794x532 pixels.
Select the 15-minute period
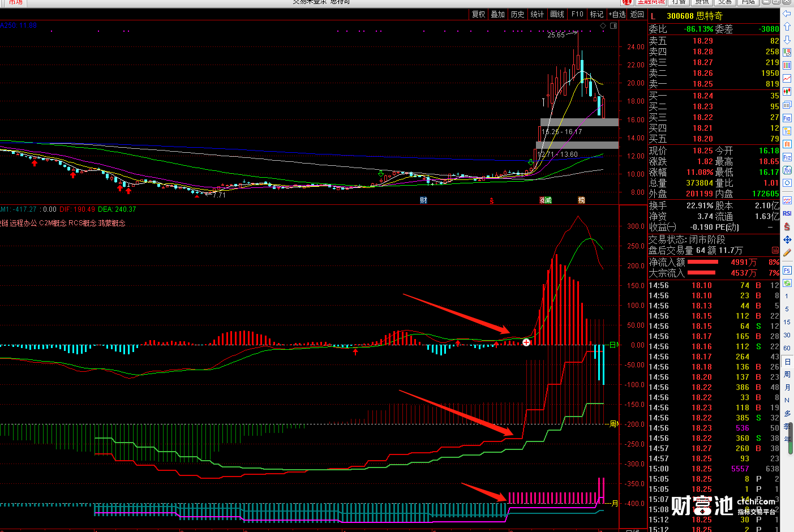[x=787, y=322]
